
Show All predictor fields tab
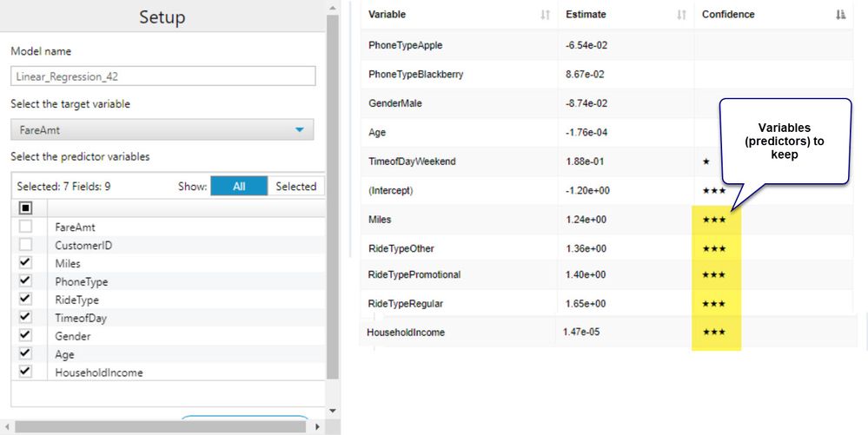point(239,187)
